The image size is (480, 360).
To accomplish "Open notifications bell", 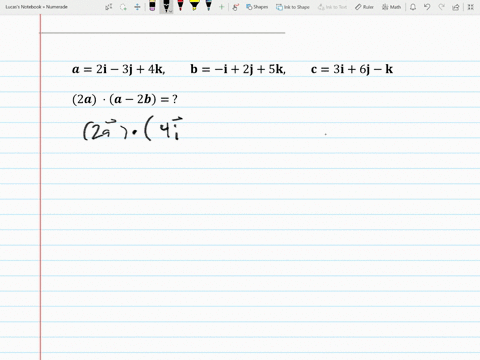I will [413, 7].
